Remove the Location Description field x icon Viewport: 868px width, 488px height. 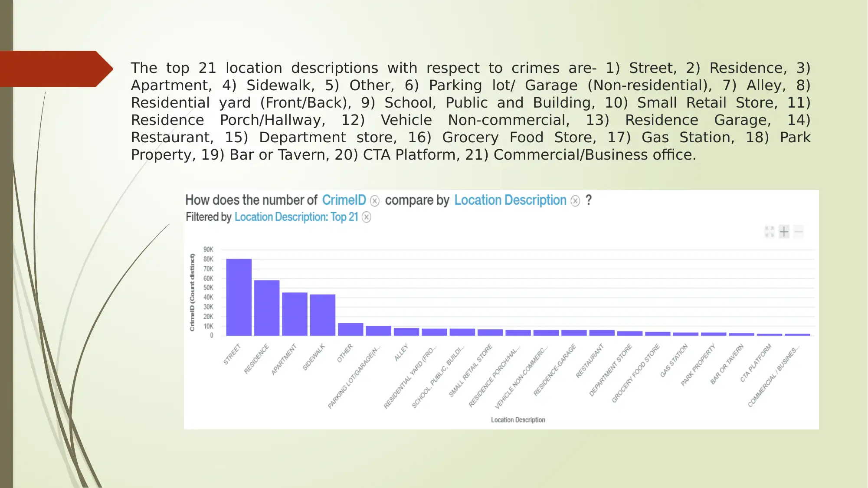[575, 201]
